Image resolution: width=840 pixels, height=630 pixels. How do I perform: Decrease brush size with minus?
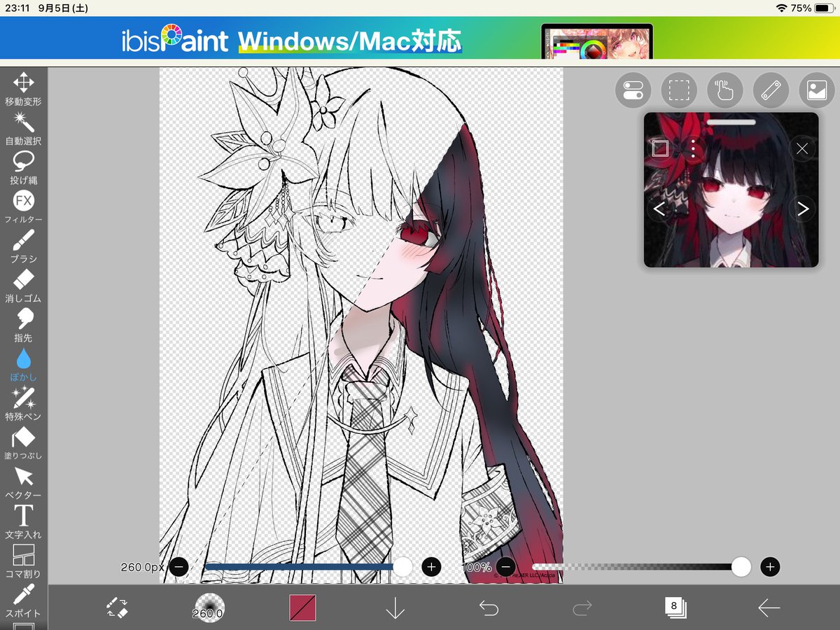[x=178, y=566]
